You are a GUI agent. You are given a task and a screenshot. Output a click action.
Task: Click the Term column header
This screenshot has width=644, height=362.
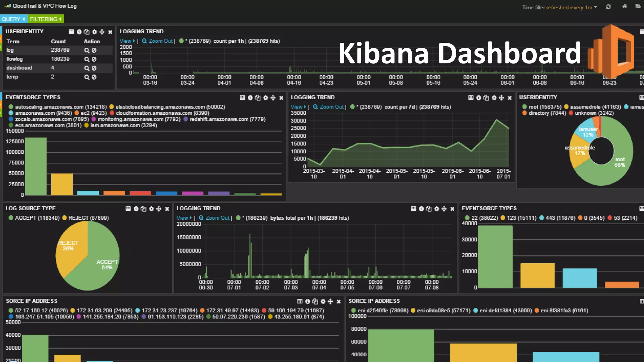[13, 41]
